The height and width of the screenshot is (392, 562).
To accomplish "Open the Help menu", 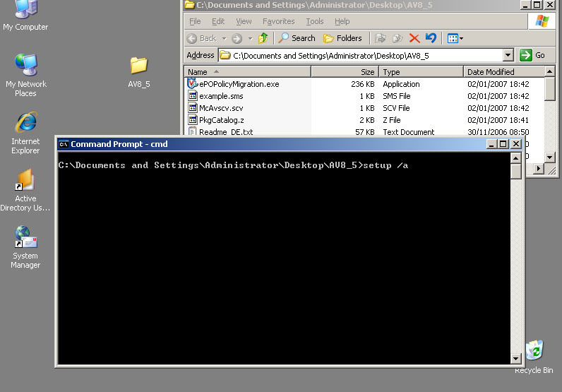I will pos(342,21).
